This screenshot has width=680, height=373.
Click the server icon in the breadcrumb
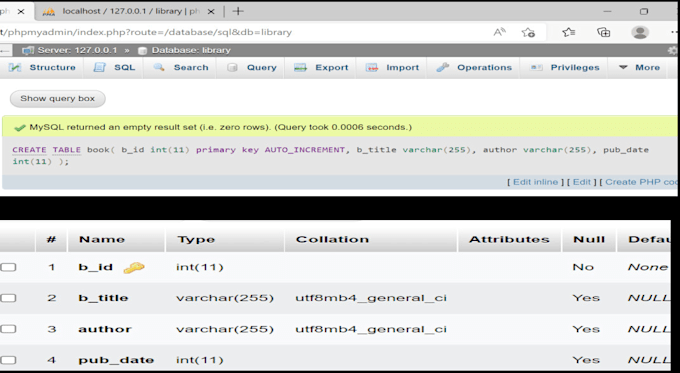(x=28, y=51)
